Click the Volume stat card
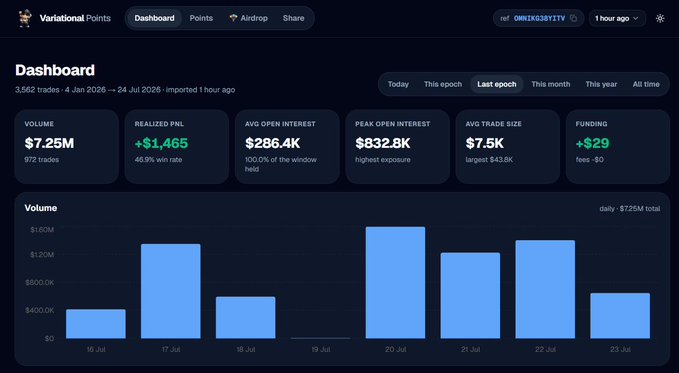Viewport: 679px width, 373px height. click(x=67, y=146)
